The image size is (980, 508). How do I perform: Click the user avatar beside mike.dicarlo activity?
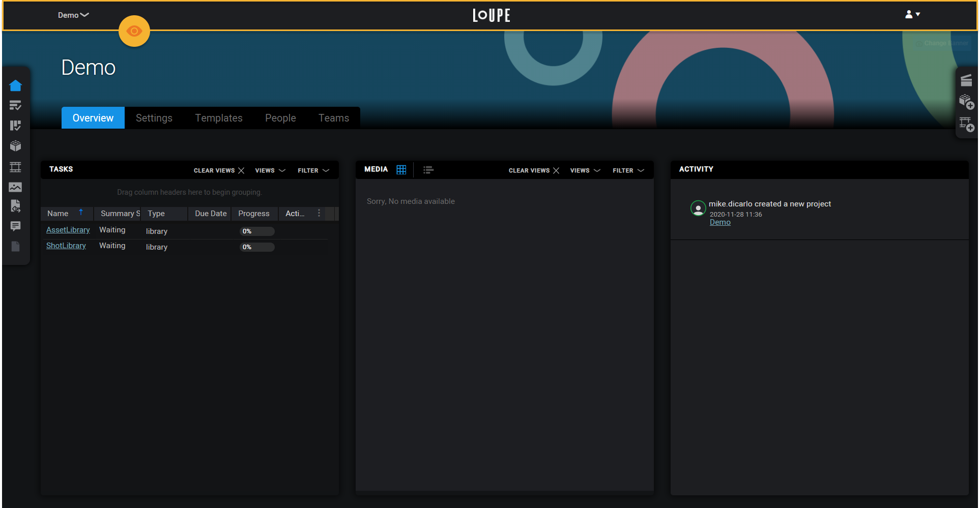pyautogui.click(x=698, y=208)
